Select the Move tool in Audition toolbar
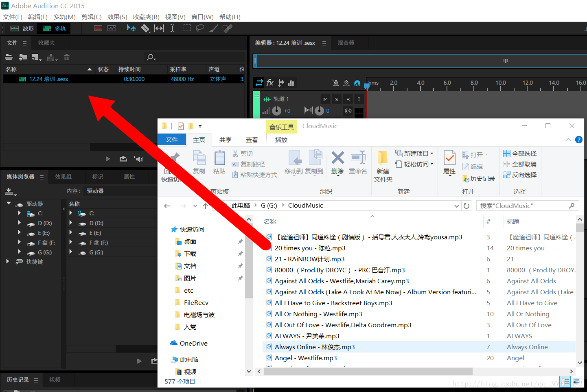 click(x=131, y=28)
